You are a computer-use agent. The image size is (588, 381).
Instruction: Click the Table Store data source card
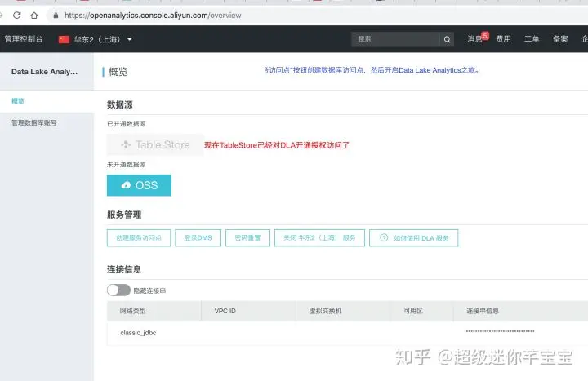pyautogui.click(x=155, y=144)
